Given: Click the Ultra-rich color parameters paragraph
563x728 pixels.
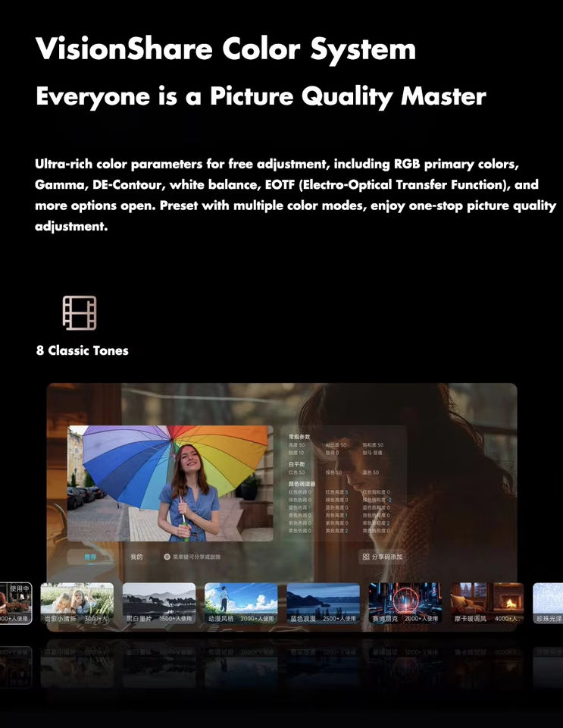Looking at the screenshot, I should (296, 195).
